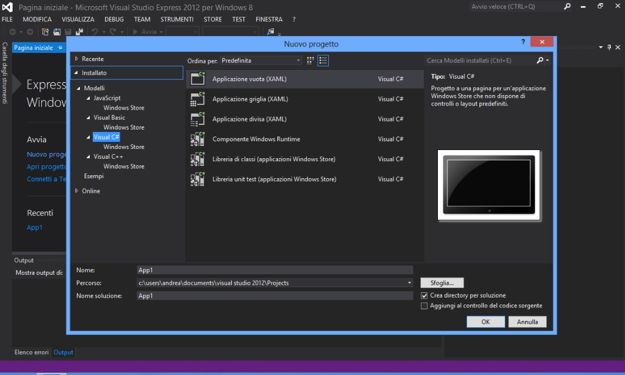The width and height of the screenshot is (625, 375).
Task: Click the tablet preview thumbnail
Action: pos(489,185)
